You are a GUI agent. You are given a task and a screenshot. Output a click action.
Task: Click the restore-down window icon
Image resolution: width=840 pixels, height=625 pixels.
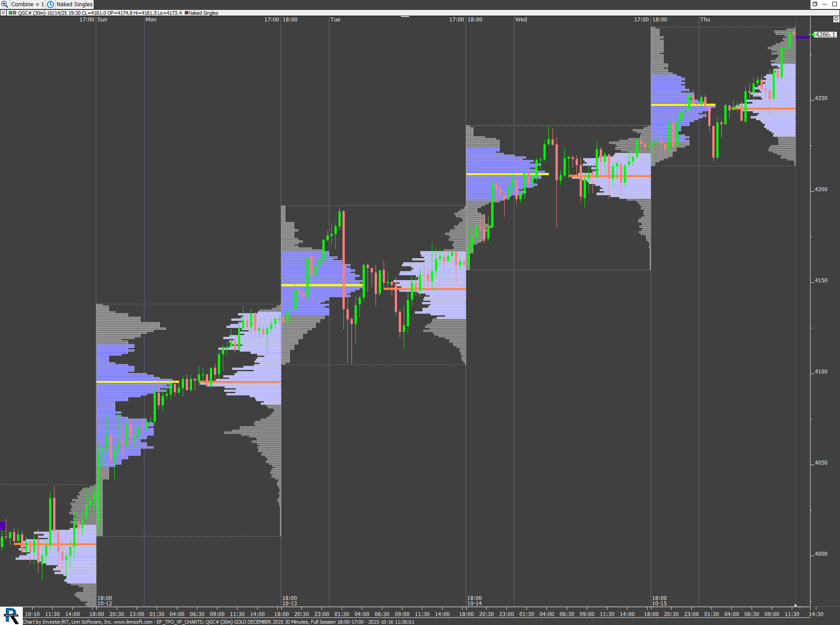[815, 4]
